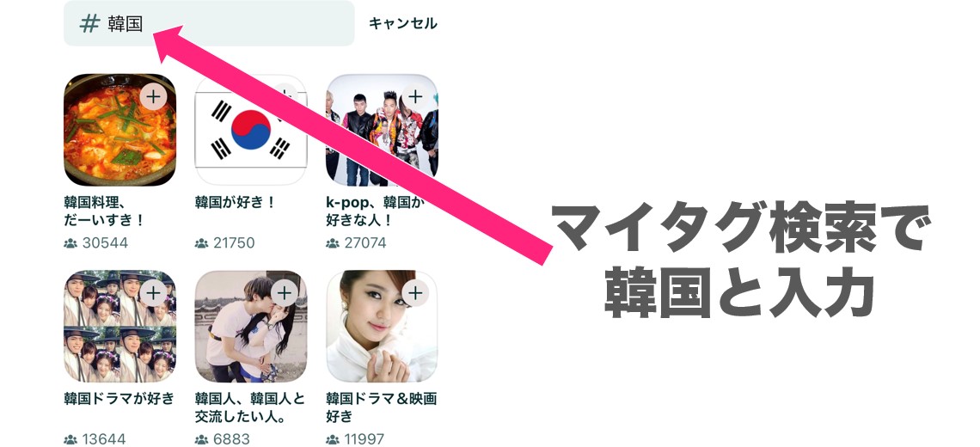Click member icon beside 30544

click(x=70, y=242)
